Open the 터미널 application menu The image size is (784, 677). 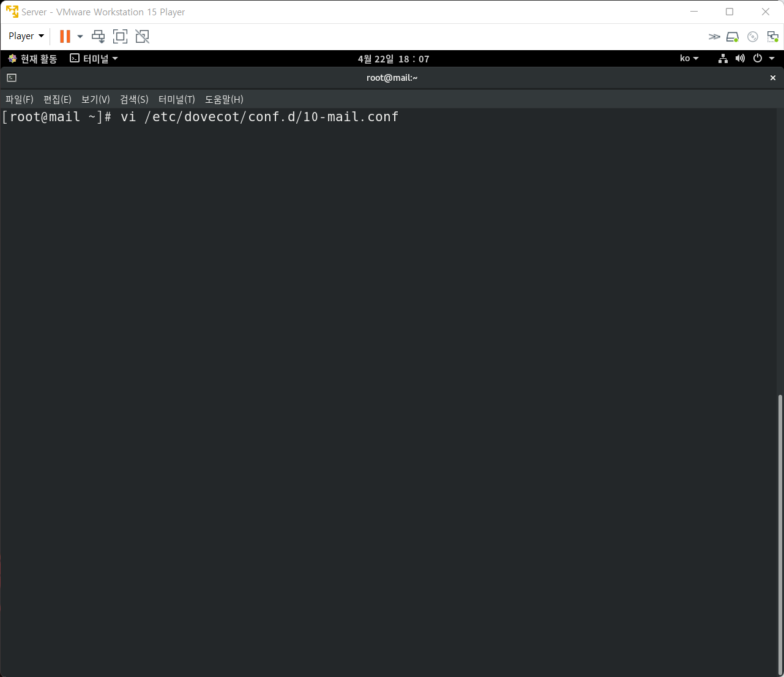pos(94,59)
